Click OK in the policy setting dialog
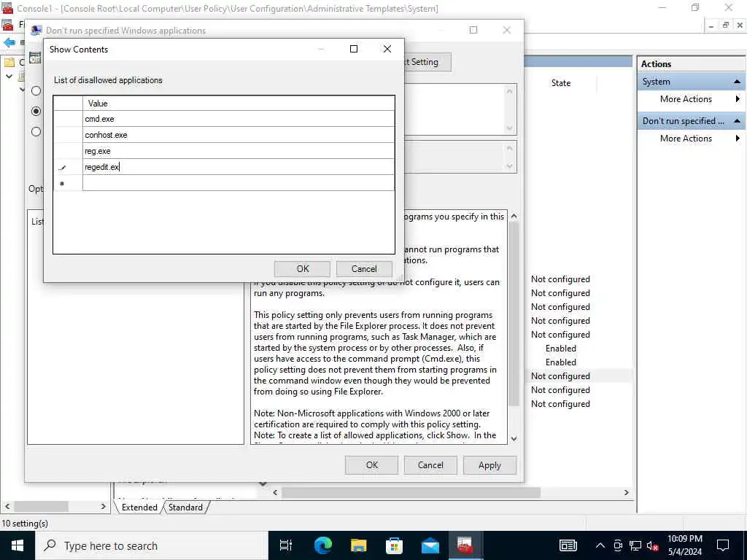Viewport: 747px width, 560px height. (371, 465)
